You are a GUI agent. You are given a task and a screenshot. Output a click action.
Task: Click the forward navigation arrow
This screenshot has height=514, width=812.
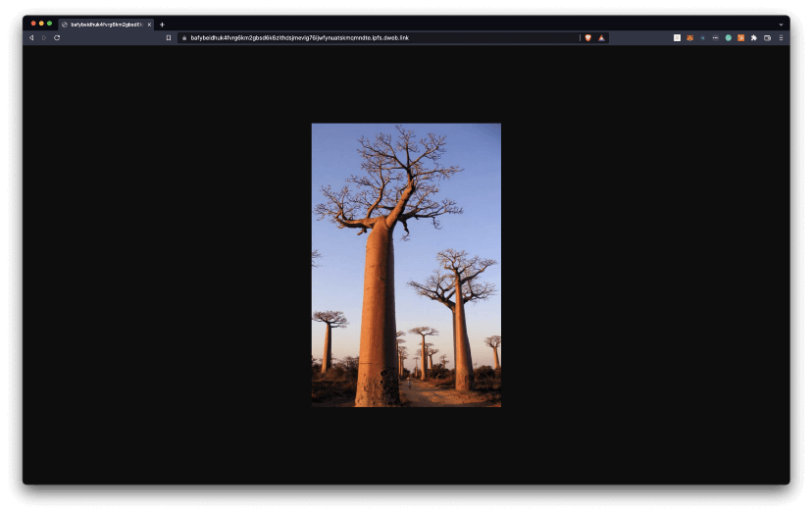(44, 37)
